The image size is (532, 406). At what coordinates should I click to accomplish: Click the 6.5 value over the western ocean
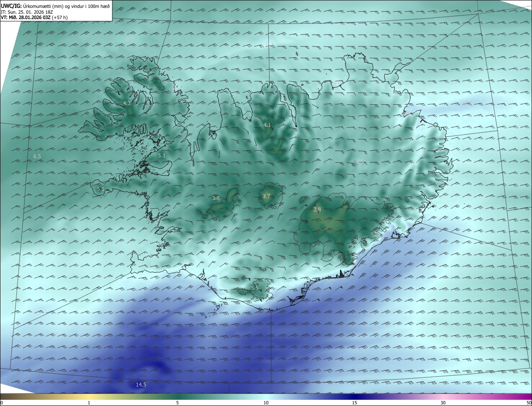point(37,157)
